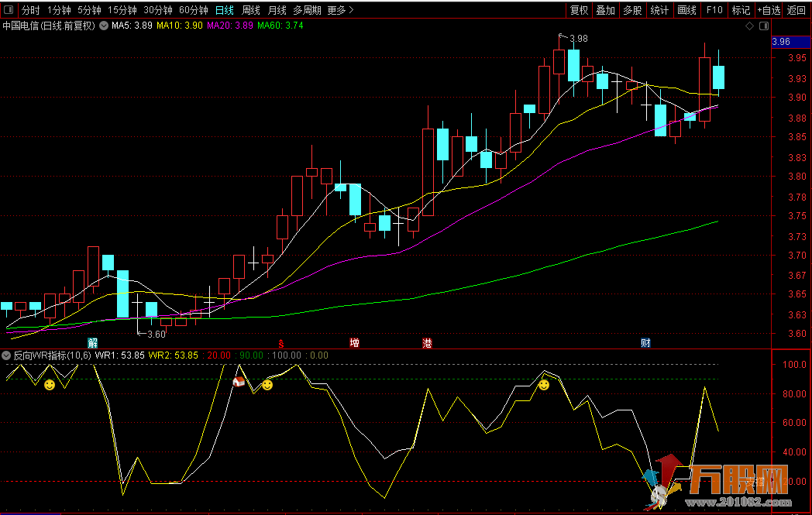The height and width of the screenshot is (515, 812).
Task: Click the 叠加 overlay button
Action: pos(605,10)
